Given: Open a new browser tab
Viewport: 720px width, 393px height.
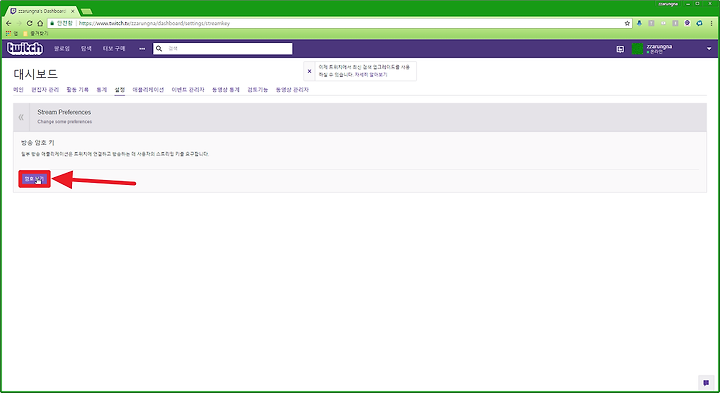Looking at the screenshot, I should tap(87, 11).
